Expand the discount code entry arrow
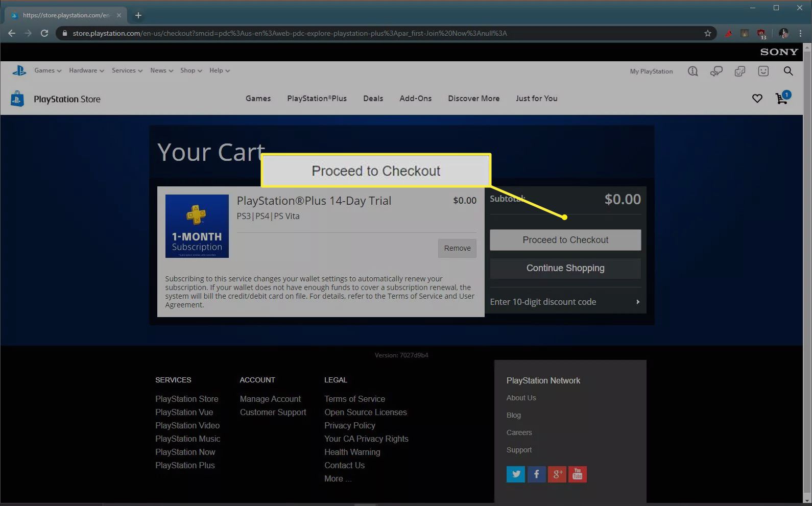Screen dimensions: 812x506 [638, 302]
